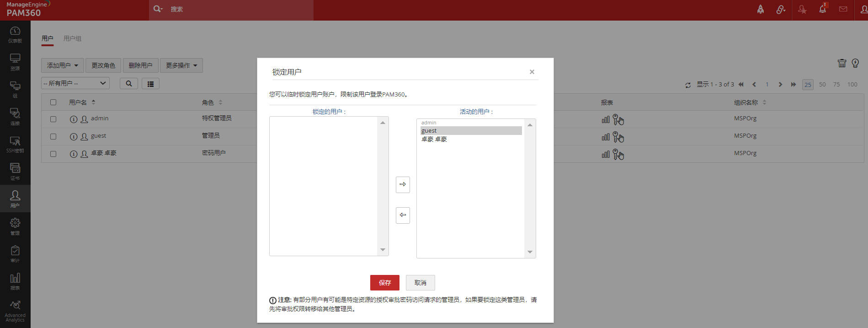The image size is (868, 328).
Task: Click the locked users list scroll up arrow
Action: coord(383,123)
